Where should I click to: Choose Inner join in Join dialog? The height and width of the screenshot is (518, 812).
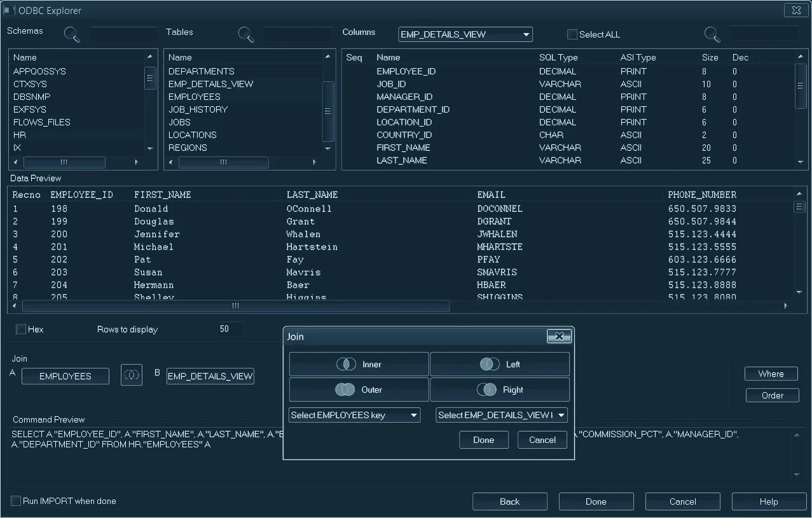(x=359, y=364)
